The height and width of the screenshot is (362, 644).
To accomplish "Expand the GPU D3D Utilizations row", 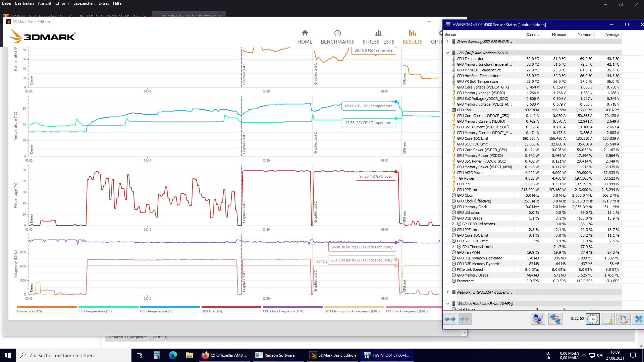I will pyautogui.click(x=453, y=224).
